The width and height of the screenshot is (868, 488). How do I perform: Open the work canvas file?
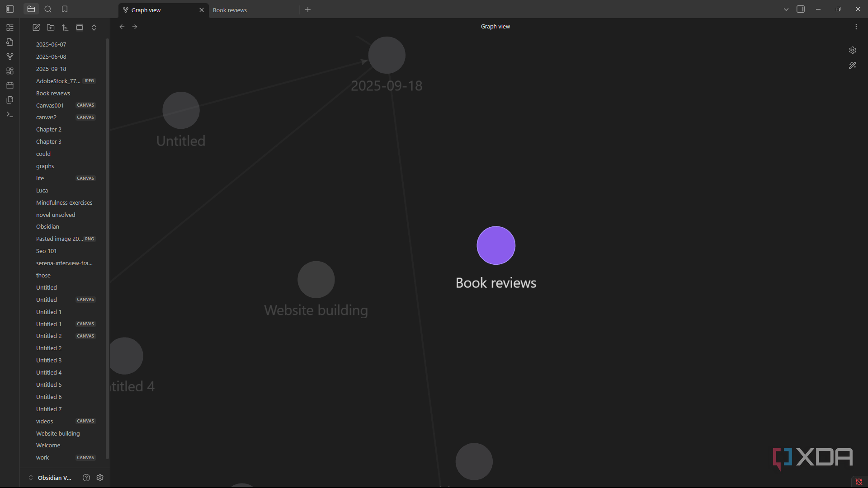65,457
